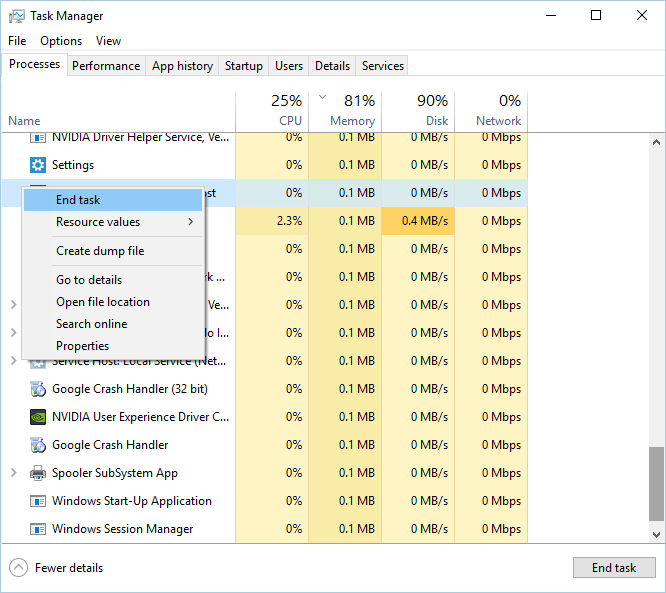Click the Google Crash Handler (32 bit) icon
This screenshot has width=666, height=593.
pyautogui.click(x=38, y=389)
